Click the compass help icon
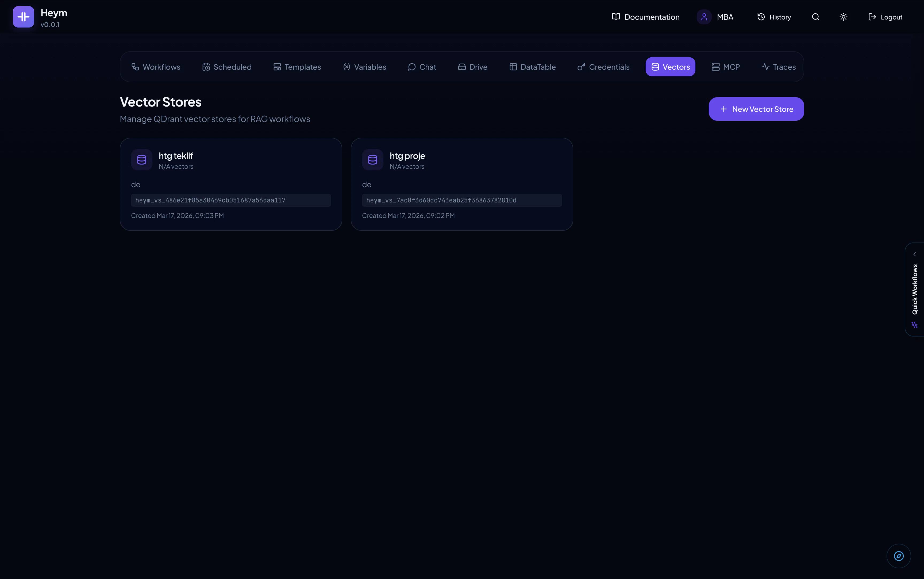The height and width of the screenshot is (579, 924). (898, 556)
